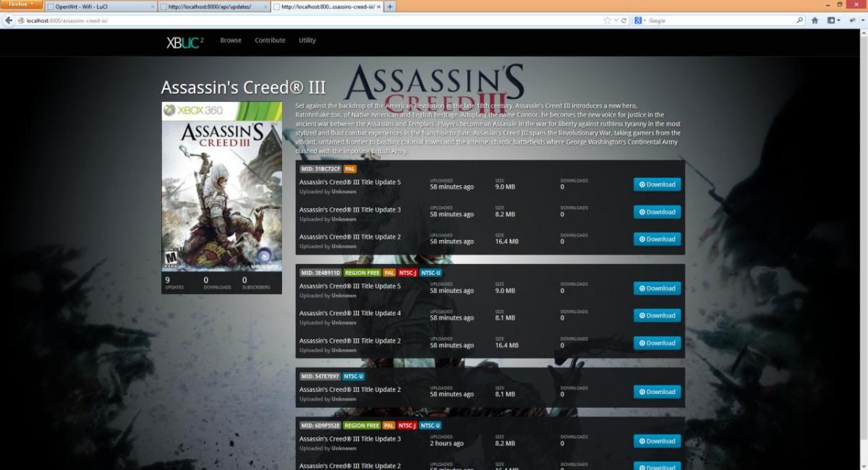Image resolution: width=868 pixels, height=470 pixels.
Task: Click the magnifier icon in the search box
Action: (x=799, y=20)
